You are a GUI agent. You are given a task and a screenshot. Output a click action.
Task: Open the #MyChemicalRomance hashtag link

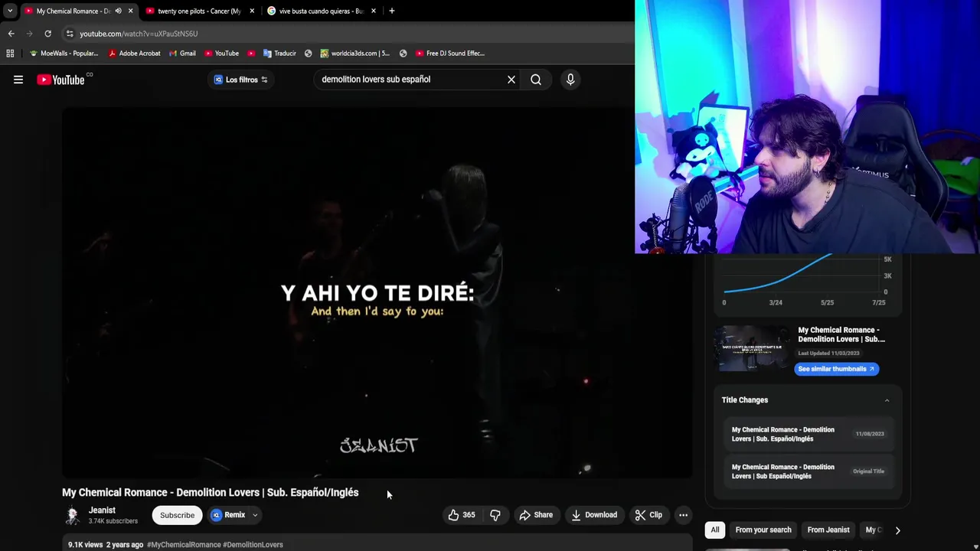coord(183,545)
